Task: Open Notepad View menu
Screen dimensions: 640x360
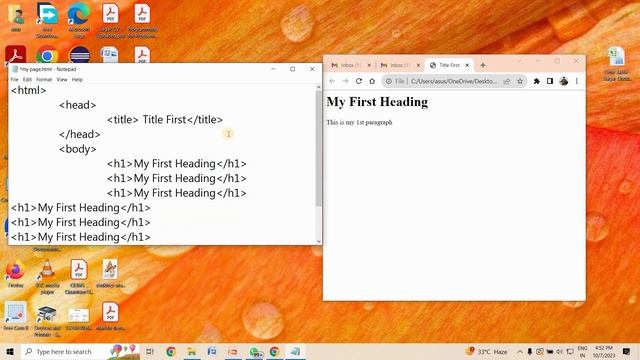Action: (62, 80)
